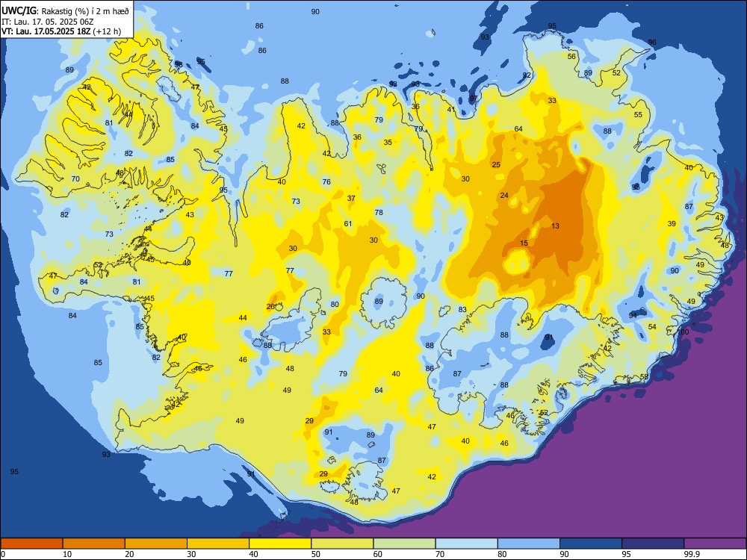Click the map value '37'
Screen dimensions: 747x560
tap(351, 198)
